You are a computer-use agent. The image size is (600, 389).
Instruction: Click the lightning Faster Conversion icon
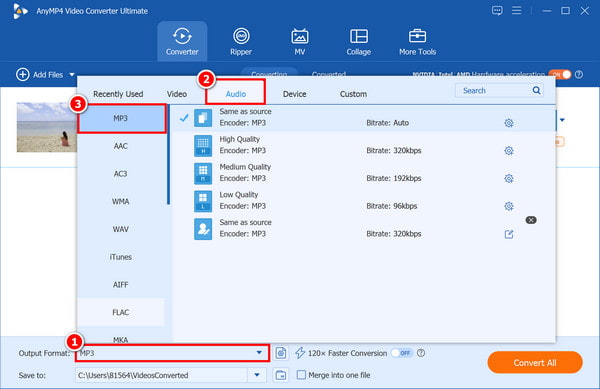300,353
